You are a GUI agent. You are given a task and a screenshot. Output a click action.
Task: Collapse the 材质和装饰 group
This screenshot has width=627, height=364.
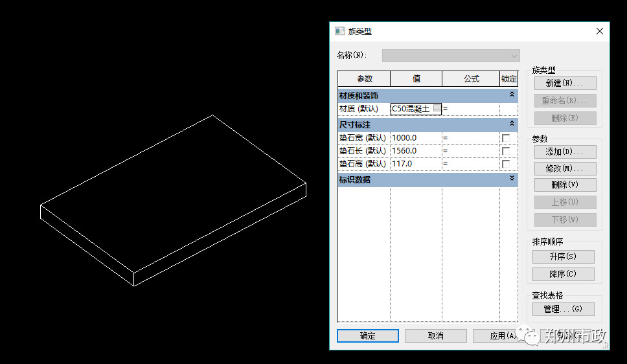pyautogui.click(x=512, y=95)
